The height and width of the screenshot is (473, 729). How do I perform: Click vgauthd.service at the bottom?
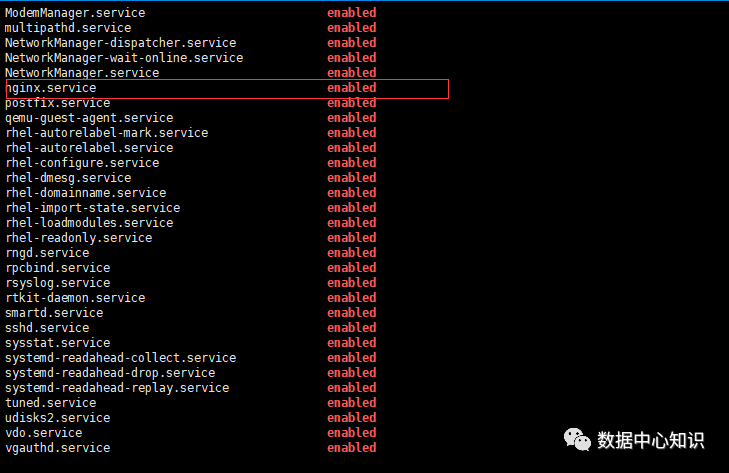[x=58, y=448]
